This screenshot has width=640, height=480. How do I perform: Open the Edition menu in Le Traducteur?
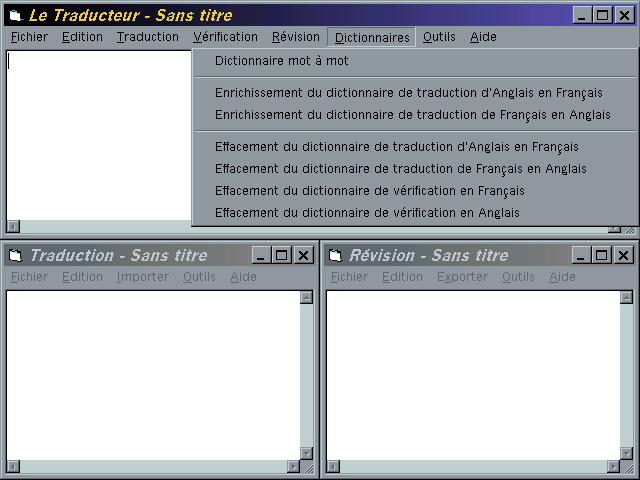point(82,37)
